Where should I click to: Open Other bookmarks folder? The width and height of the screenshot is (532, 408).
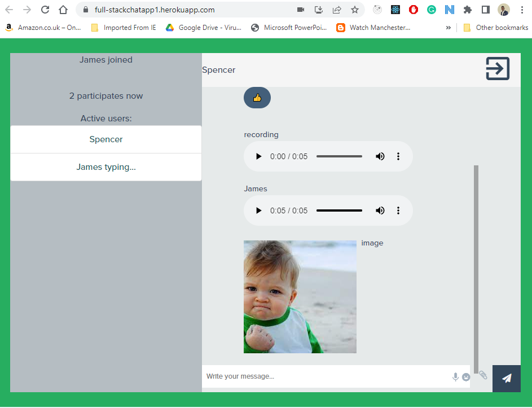pyautogui.click(x=496, y=28)
